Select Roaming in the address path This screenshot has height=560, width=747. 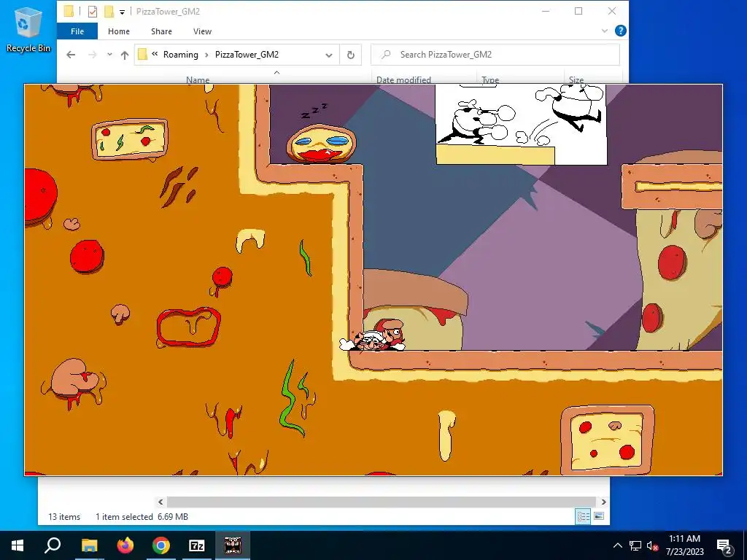click(x=181, y=55)
